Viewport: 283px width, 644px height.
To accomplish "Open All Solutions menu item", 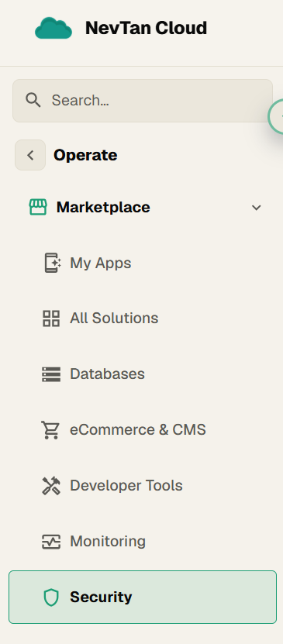I will point(143,319).
